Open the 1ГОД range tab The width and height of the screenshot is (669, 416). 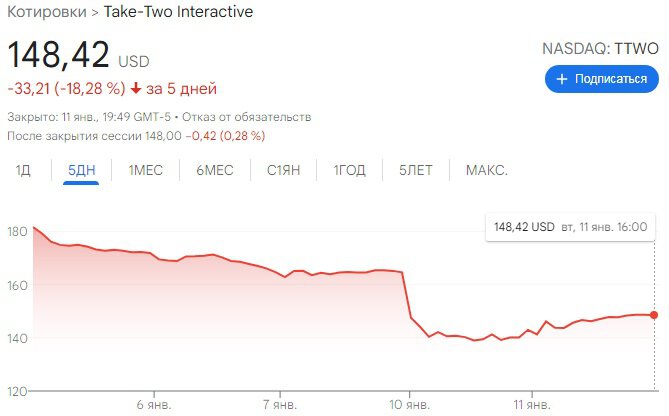coord(349,170)
